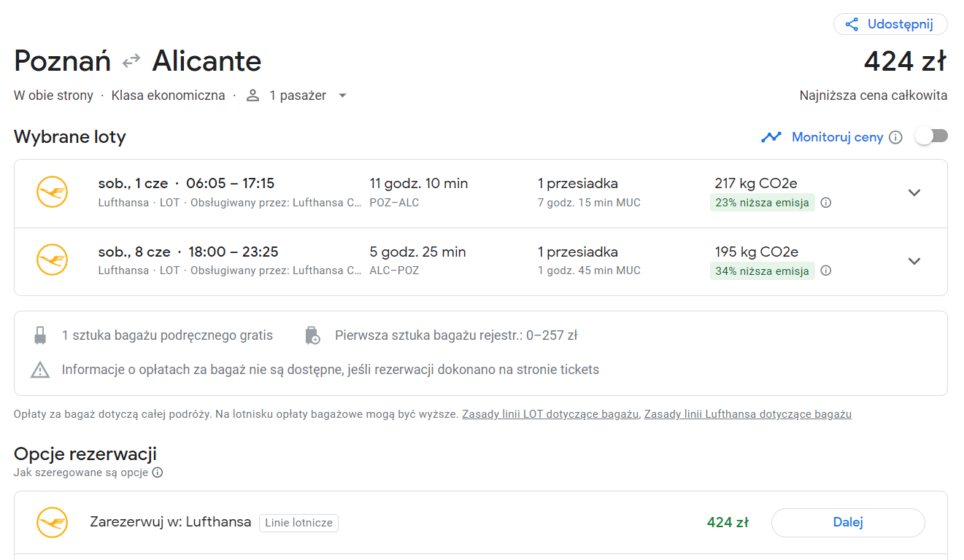This screenshot has height=560, width=964.
Task: Open Zasady linii LOT dotyczące bagażu link
Action: (x=550, y=414)
